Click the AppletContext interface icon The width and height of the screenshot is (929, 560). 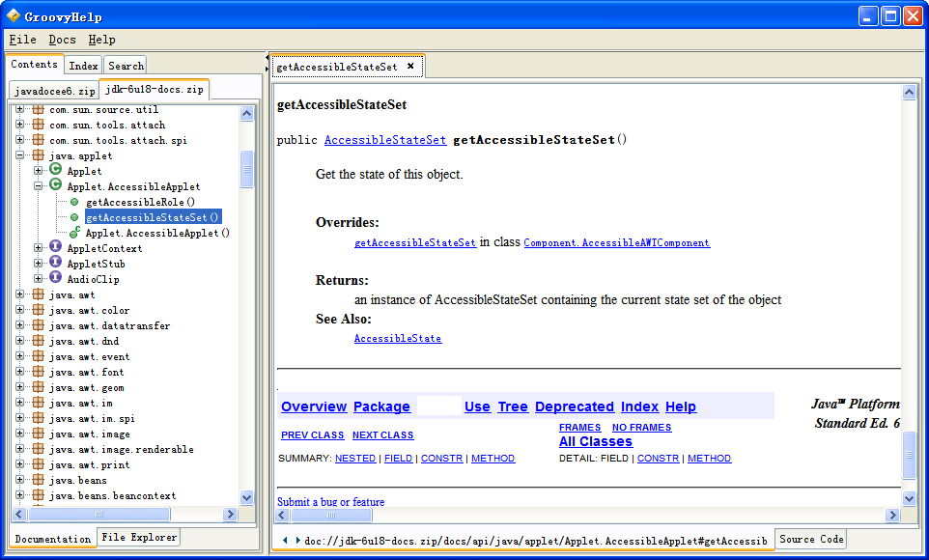coord(56,248)
